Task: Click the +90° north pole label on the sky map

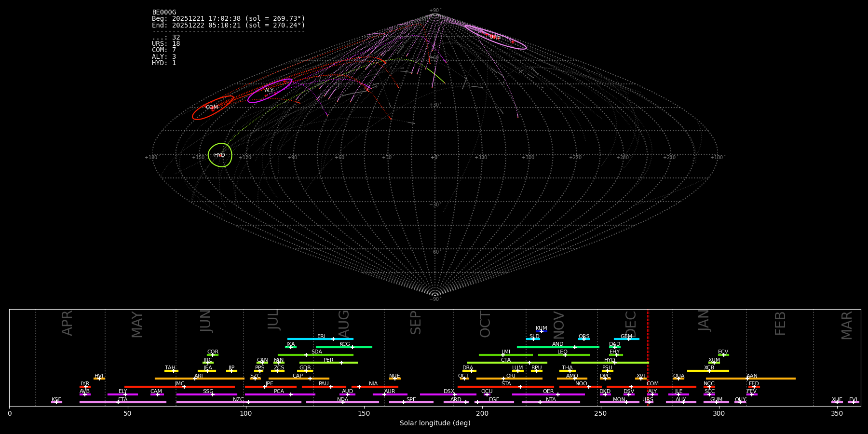Action: point(434,11)
